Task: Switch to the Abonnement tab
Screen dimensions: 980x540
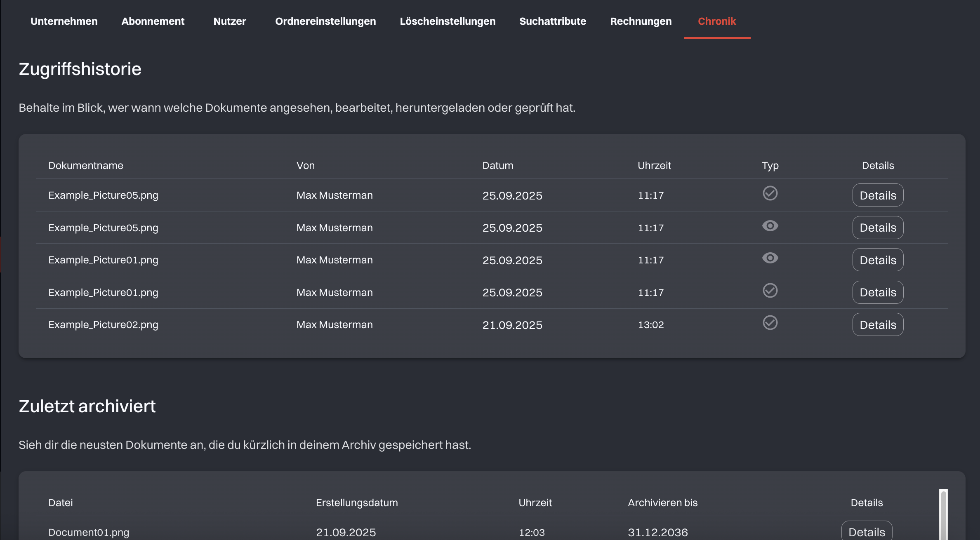Action: tap(153, 21)
